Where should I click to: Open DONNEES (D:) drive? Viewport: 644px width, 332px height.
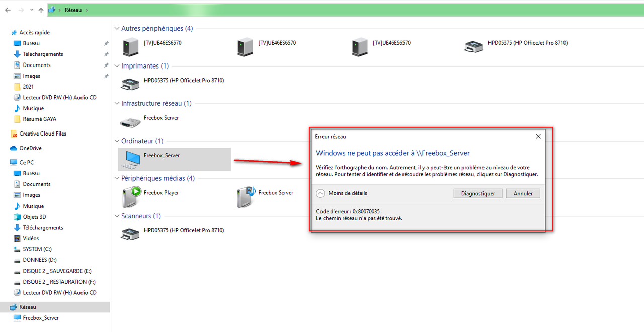coord(39,260)
